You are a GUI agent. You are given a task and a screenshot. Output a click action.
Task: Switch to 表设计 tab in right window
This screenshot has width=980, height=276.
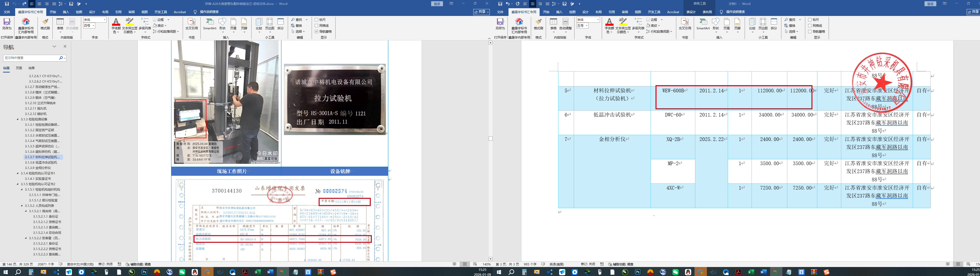click(691, 12)
